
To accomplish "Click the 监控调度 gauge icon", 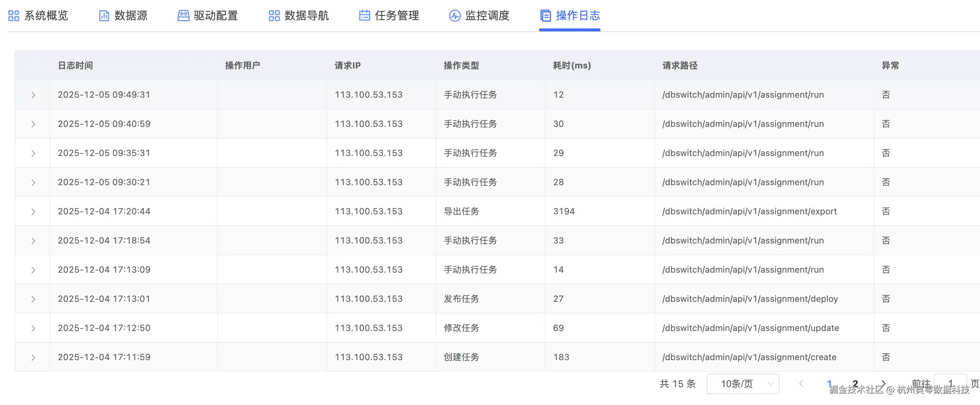I will [x=454, y=16].
